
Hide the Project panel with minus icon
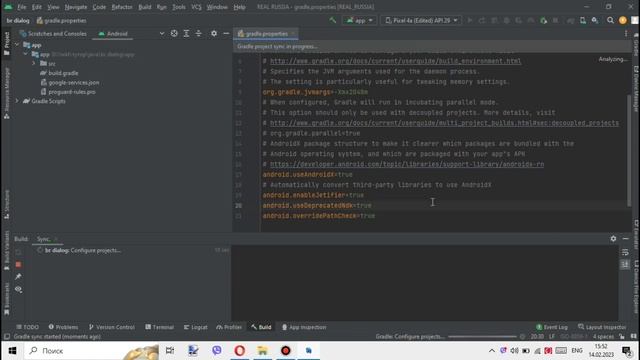[x=226, y=34]
